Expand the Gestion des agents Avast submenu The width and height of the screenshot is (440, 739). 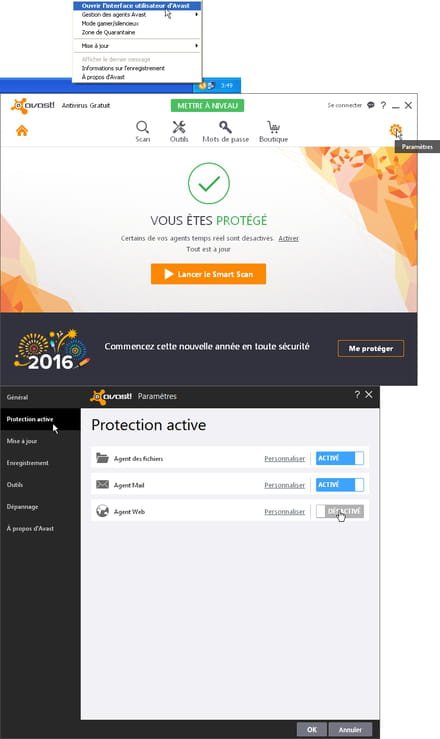point(137,15)
